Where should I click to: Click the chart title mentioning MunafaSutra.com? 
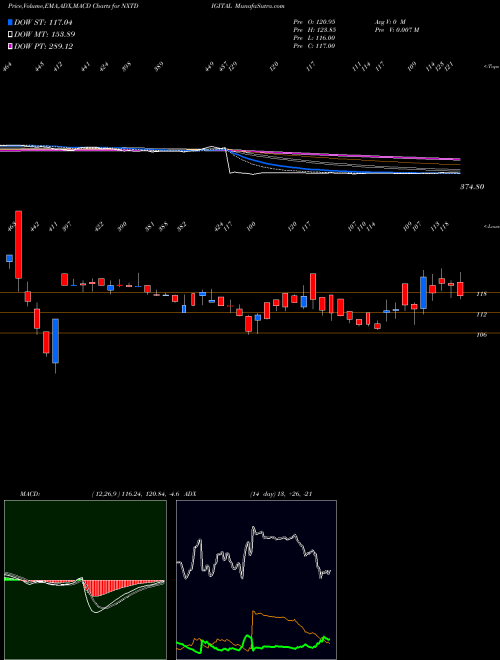pyautogui.click(x=146, y=6)
